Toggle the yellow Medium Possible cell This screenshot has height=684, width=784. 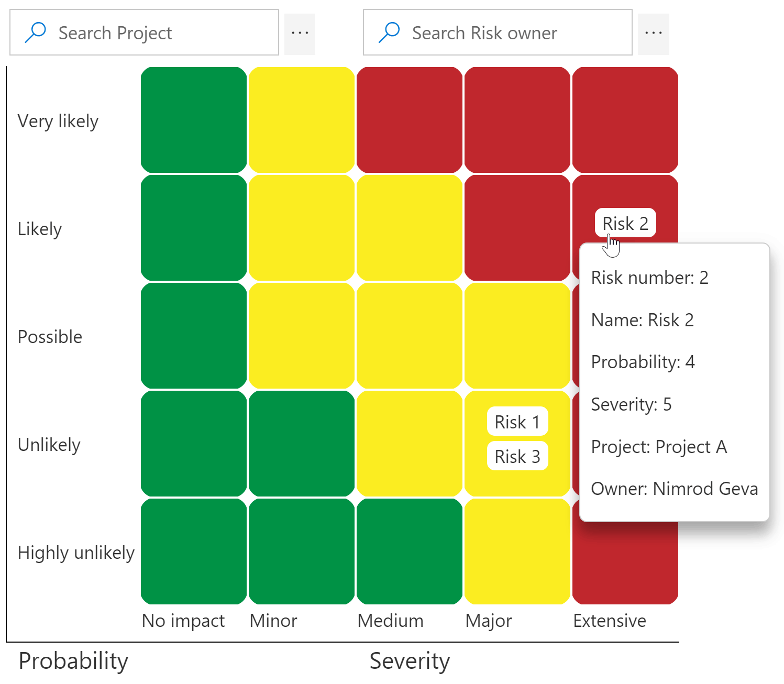coord(409,336)
